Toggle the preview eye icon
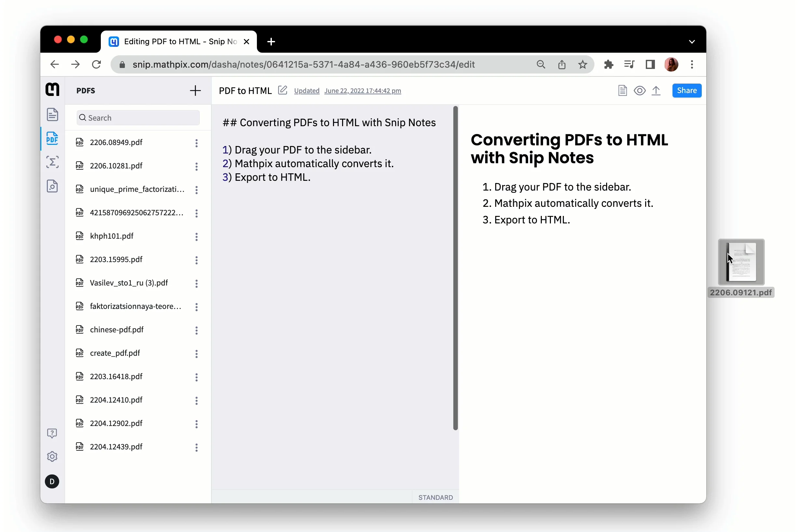 pyautogui.click(x=640, y=91)
